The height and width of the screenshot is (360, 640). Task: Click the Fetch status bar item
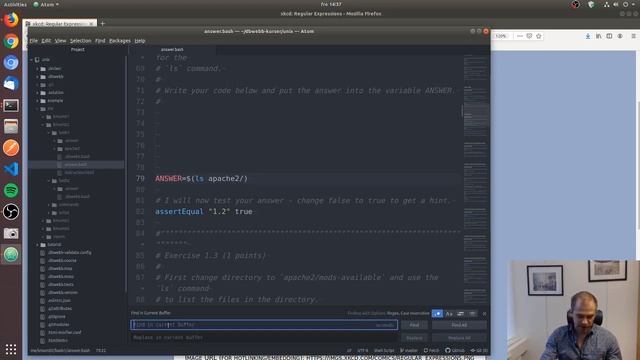pyautogui.click(x=431, y=350)
